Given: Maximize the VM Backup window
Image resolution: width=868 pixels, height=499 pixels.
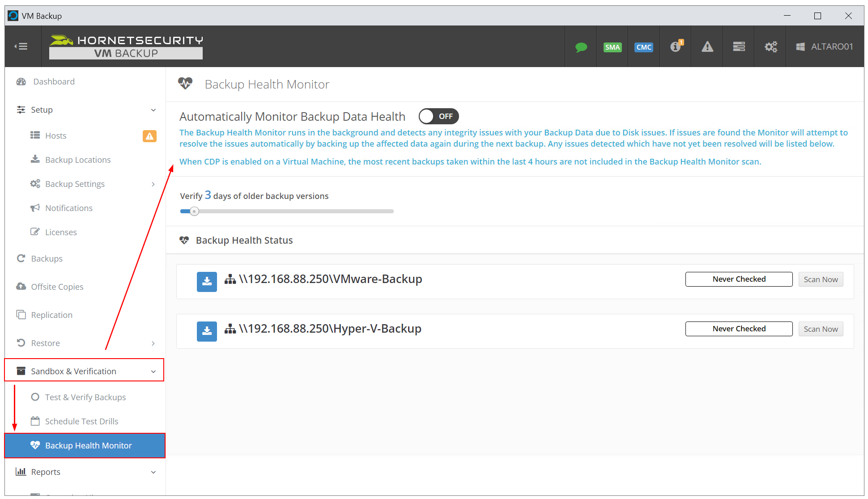Looking at the screenshot, I should click(817, 16).
